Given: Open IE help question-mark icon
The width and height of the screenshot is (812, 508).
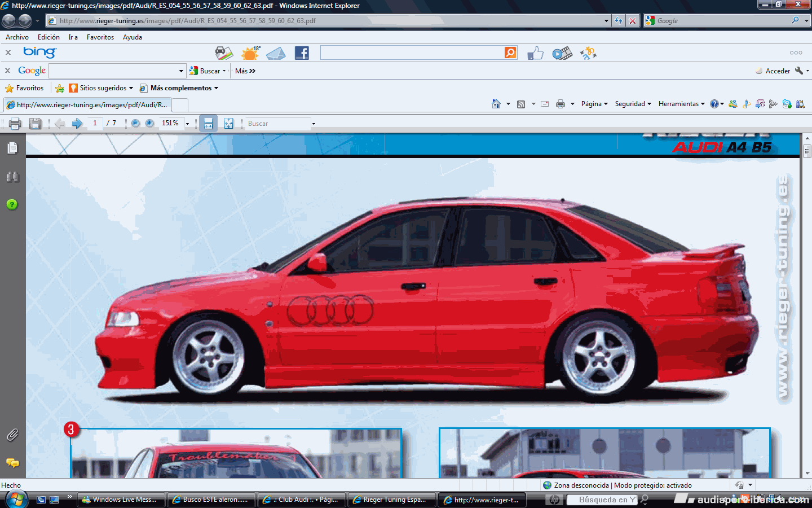Looking at the screenshot, I should (714, 104).
